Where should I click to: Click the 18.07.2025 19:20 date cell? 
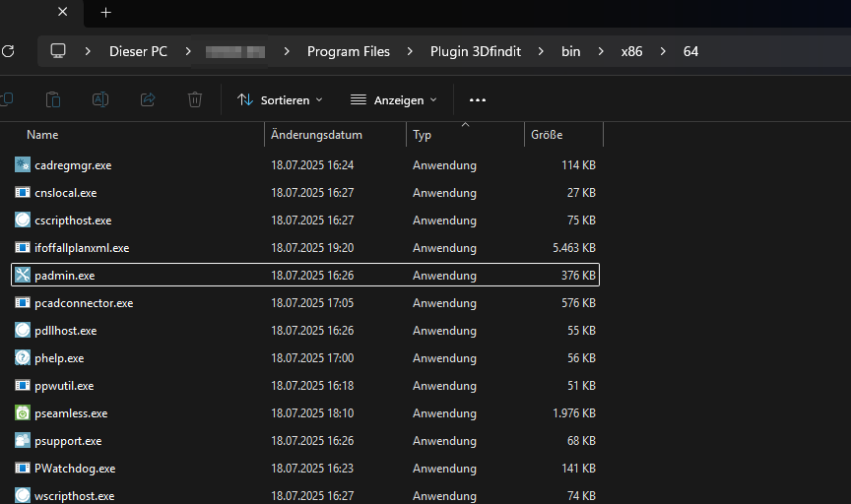tap(312, 248)
